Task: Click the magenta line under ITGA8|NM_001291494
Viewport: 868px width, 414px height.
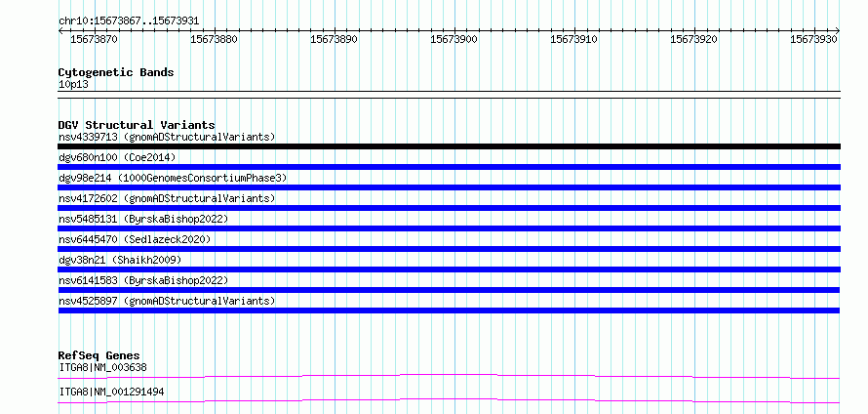Action: [x=450, y=400]
